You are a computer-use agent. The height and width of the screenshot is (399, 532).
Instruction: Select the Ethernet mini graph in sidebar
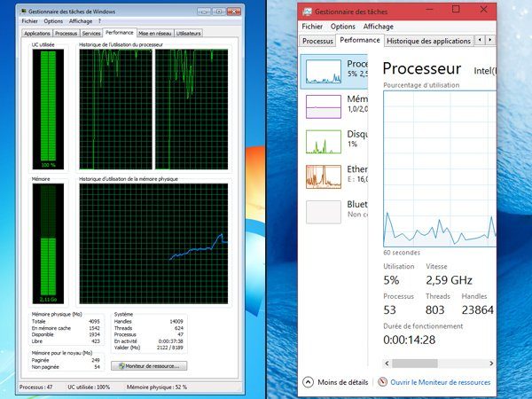[x=324, y=176]
